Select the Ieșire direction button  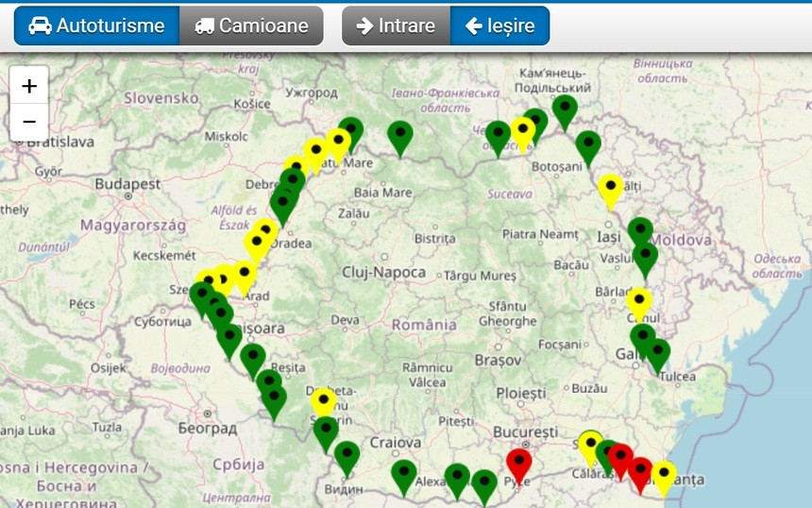pos(499,26)
